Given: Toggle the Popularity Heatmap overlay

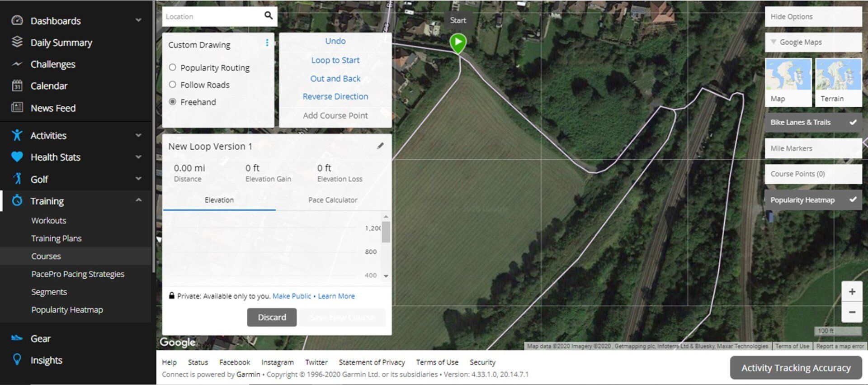Looking at the screenshot, I should coord(813,200).
